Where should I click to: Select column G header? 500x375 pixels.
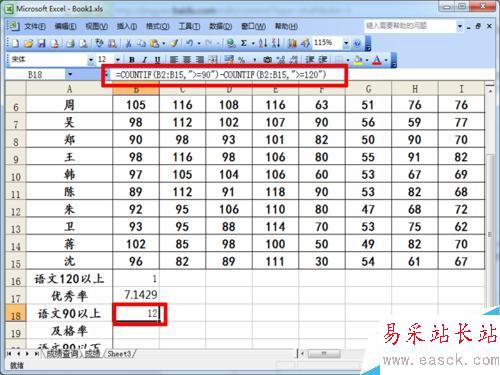coord(368,89)
